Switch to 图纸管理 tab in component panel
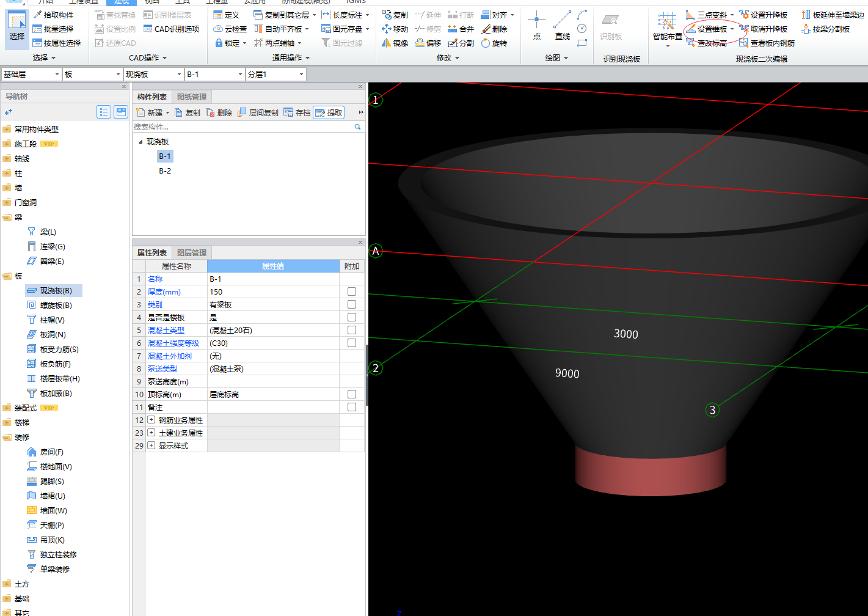 pyautogui.click(x=192, y=97)
